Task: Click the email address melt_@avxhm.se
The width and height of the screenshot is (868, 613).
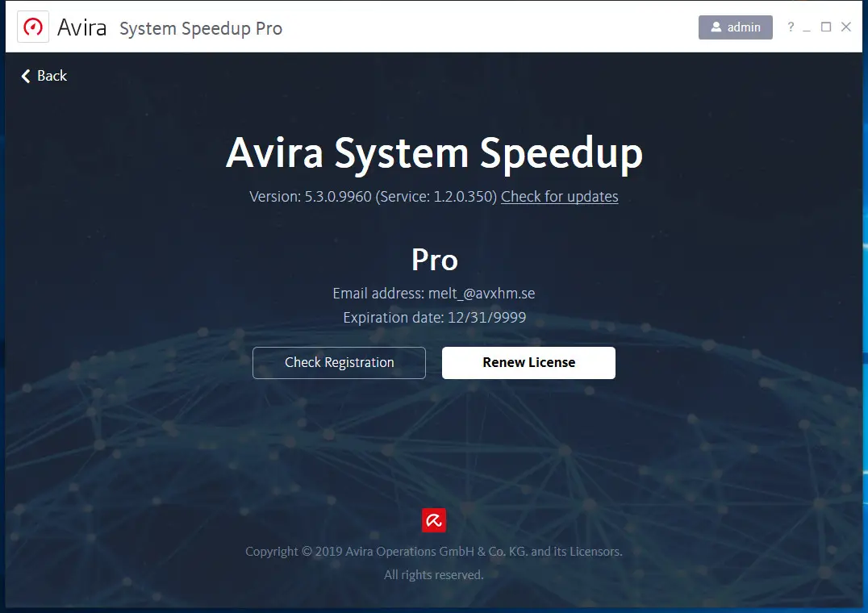Action: point(482,294)
